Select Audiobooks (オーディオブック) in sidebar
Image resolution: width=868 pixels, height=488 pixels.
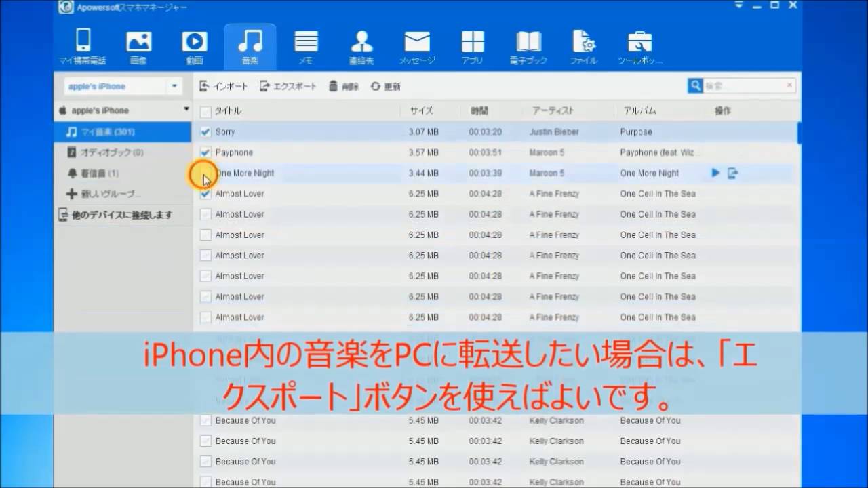123,152
